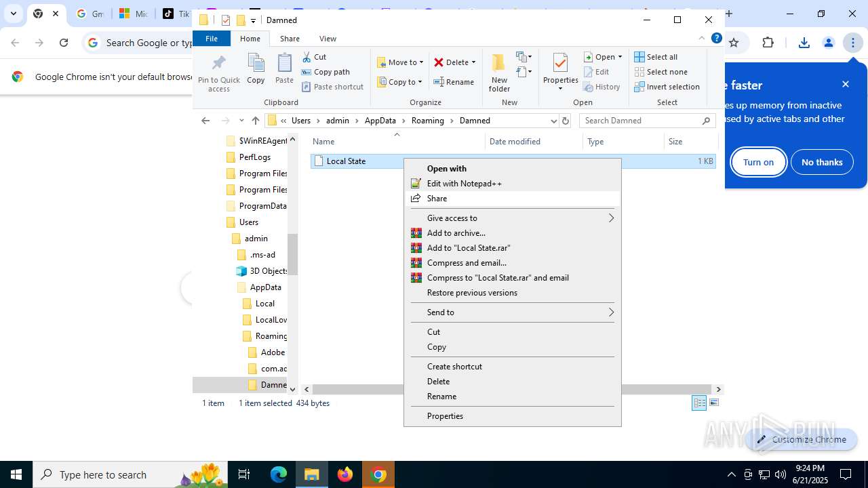Viewport: 868px width, 488px height.
Task: Open Firefox from the taskbar
Action: (345, 474)
